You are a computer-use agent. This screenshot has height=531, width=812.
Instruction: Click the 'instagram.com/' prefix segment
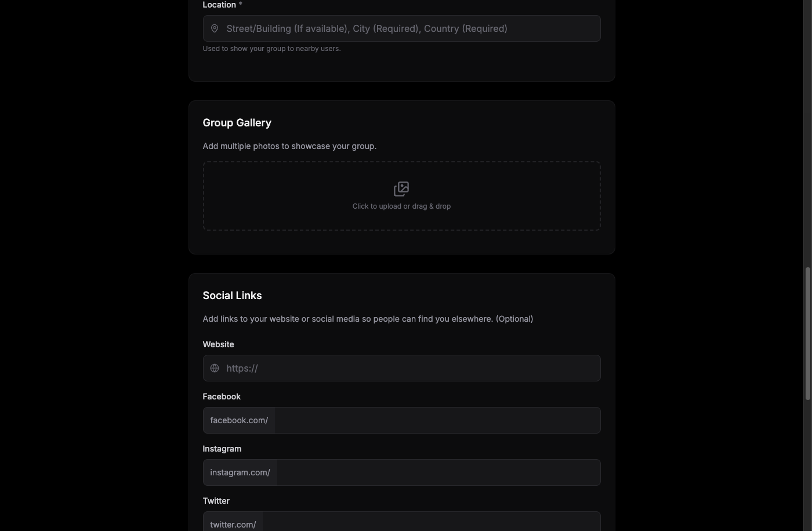[240, 472]
